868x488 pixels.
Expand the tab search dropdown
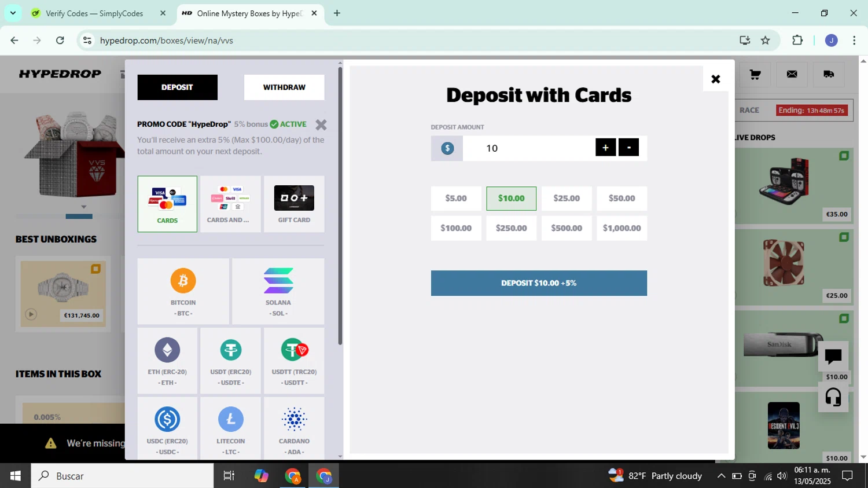click(13, 13)
